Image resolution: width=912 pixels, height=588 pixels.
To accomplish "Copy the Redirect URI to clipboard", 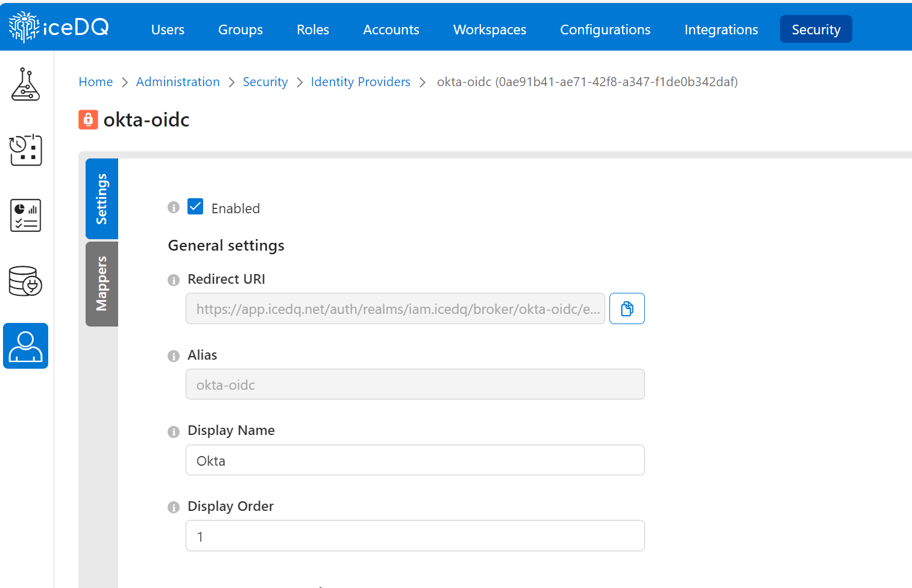I will coord(627,308).
